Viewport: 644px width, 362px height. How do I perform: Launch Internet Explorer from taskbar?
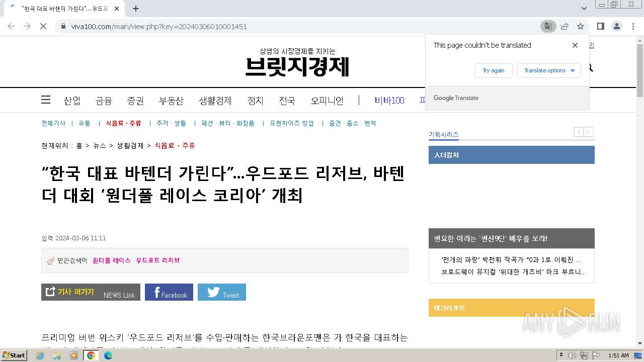pyautogui.click(x=40, y=355)
